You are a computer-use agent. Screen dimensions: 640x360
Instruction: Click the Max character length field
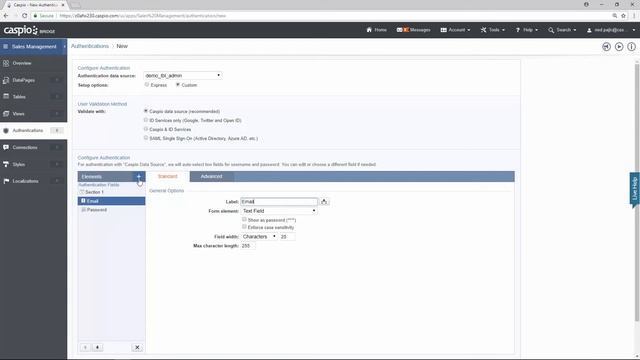point(248,246)
